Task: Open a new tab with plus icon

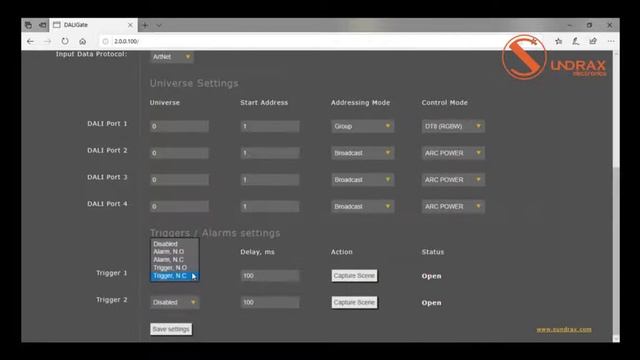Action: [145, 25]
